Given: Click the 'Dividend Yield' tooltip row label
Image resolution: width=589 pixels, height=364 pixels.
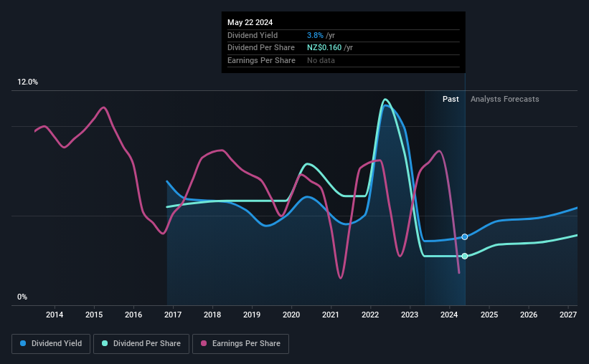Looking at the screenshot, I should (253, 35).
